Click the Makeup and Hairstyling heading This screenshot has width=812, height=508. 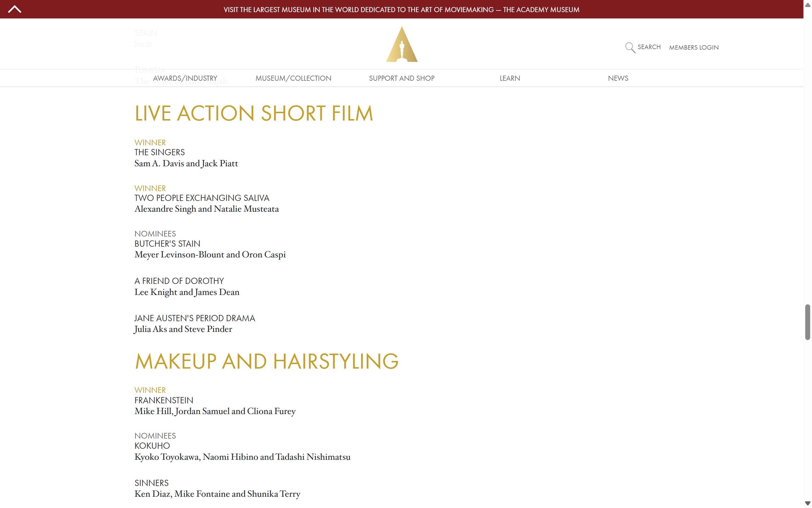click(x=266, y=361)
